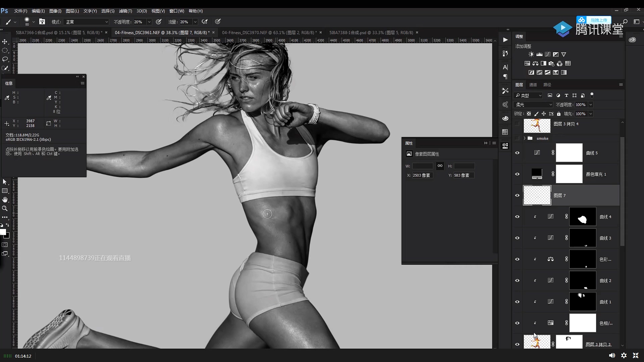Expand the smoke layer group
This screenshot has width=644, height=362.
click(x=525, y=138)
